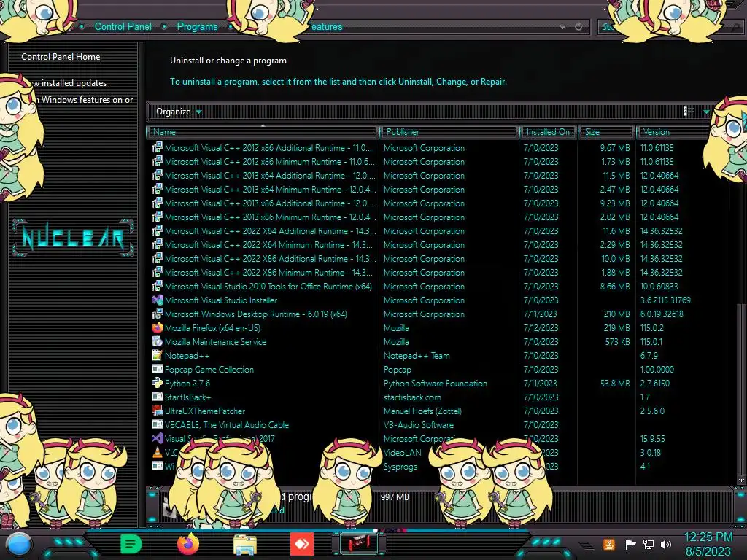The image size is (747, 560).
Task: Click icon of Visual C++ 2012 x86 Additional Runtime
Action: coord(158,147)
